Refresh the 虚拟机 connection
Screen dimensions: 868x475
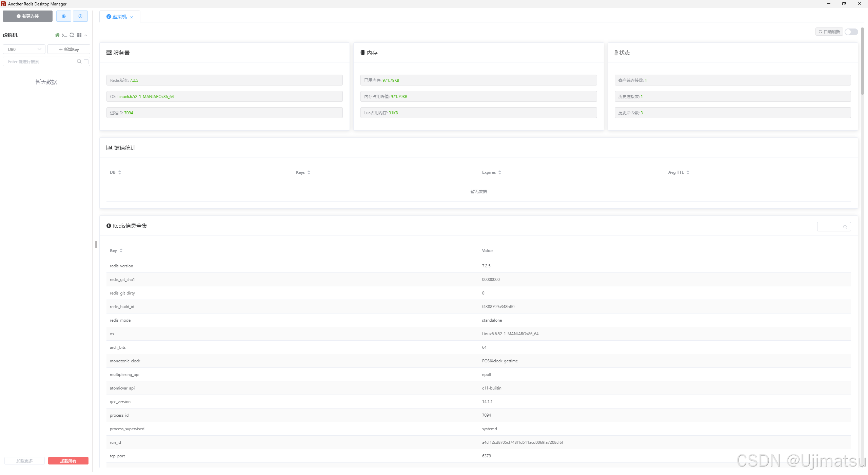point(72,35)
